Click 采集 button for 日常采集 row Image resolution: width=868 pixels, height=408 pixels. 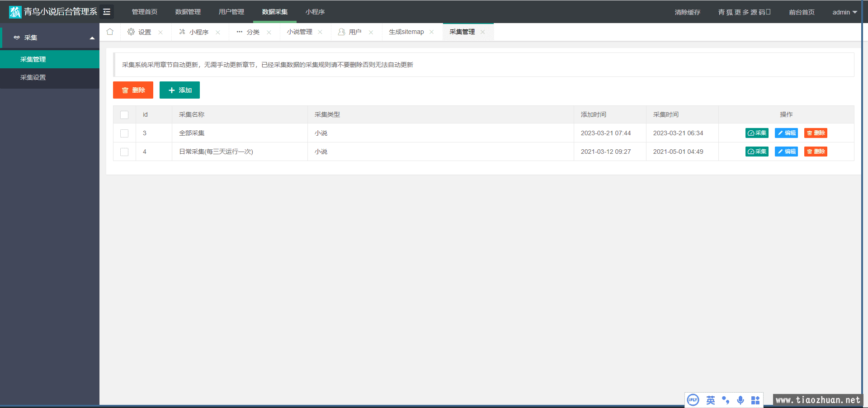click(757, 152)
